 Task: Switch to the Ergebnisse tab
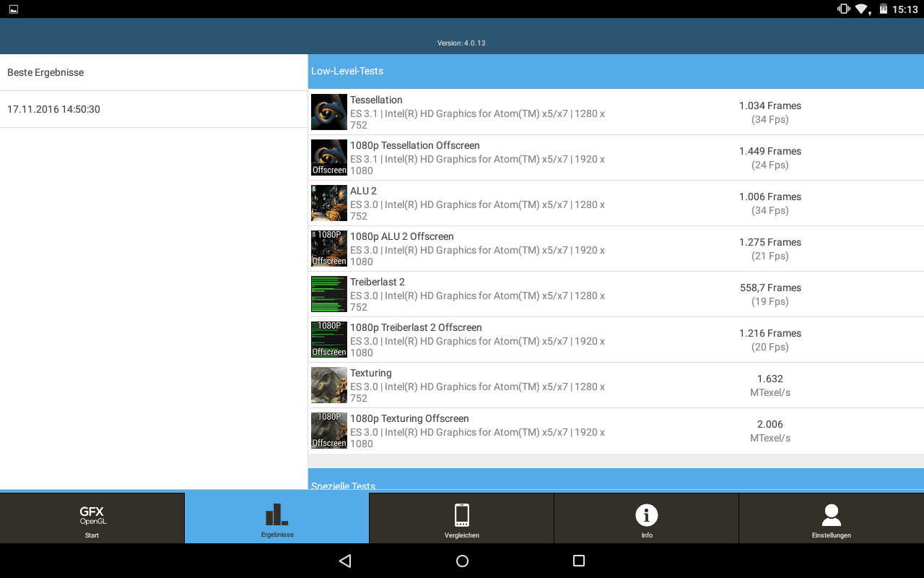pos(277,518)
